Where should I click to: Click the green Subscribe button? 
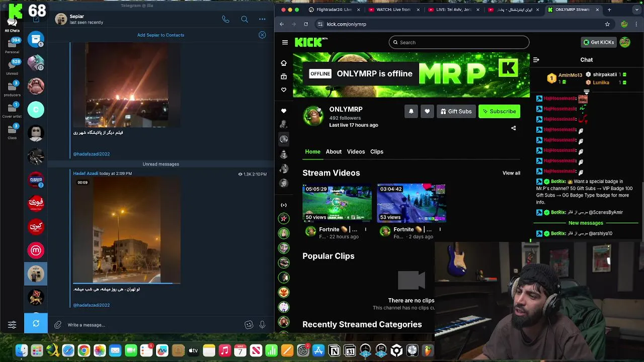click(x=499, y=112)
